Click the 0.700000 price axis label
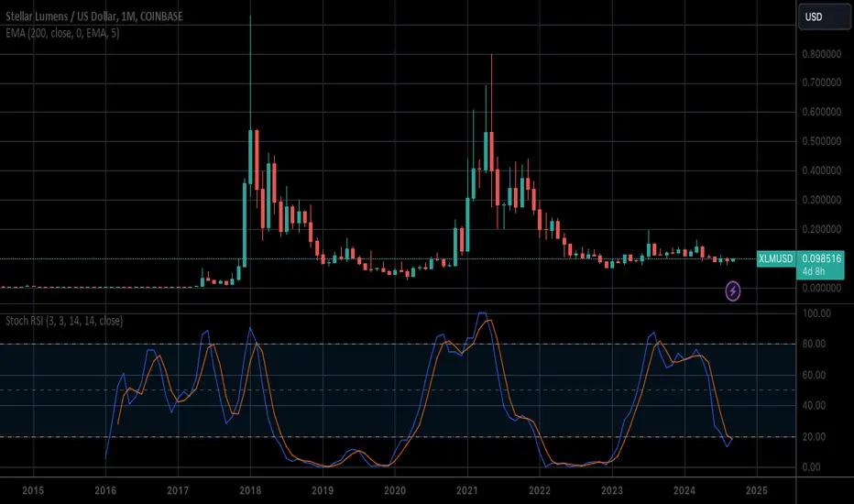 [821, 82]
